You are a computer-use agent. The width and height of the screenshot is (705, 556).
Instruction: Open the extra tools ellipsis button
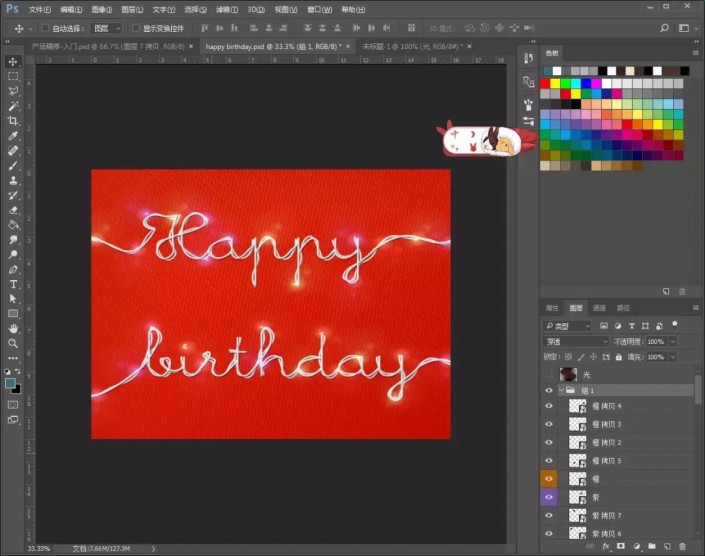(x=13, y=358)
